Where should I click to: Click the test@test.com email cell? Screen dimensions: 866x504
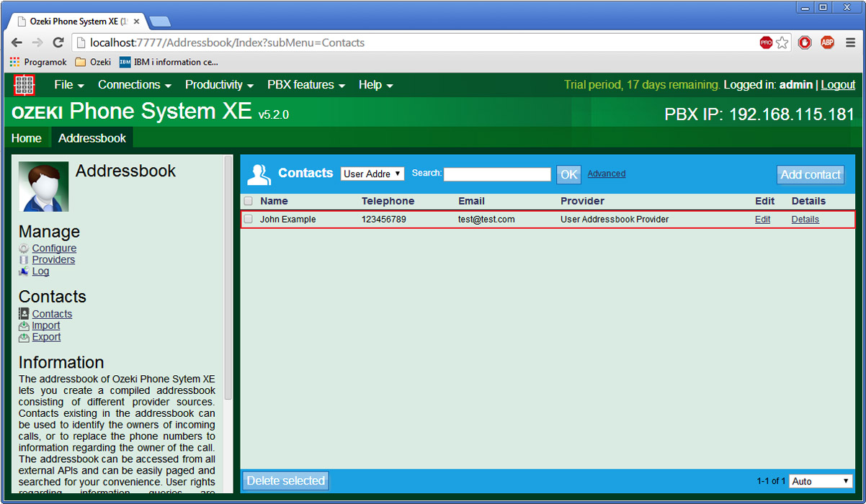pos(486,220)
